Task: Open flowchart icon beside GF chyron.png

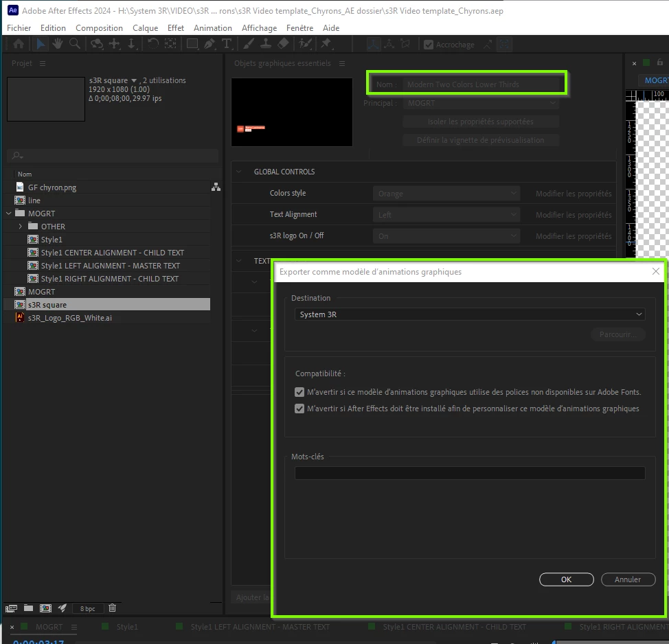Action: click(x=216, y=187)
